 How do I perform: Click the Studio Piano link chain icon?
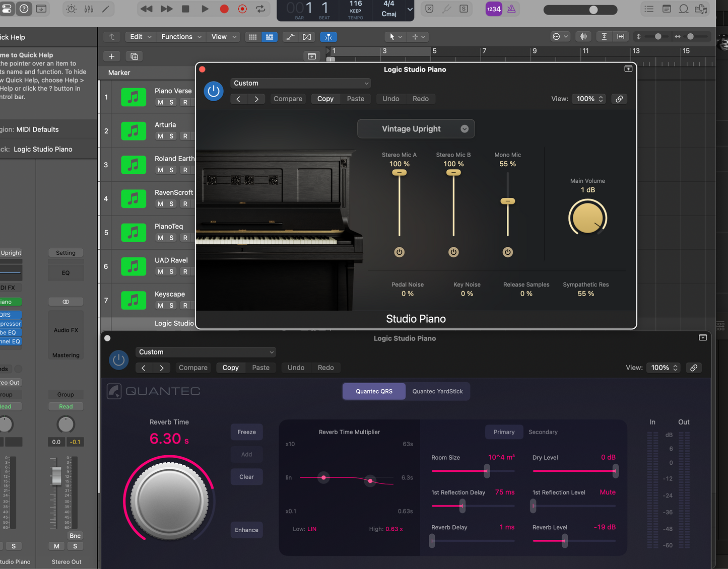point(619,99)
